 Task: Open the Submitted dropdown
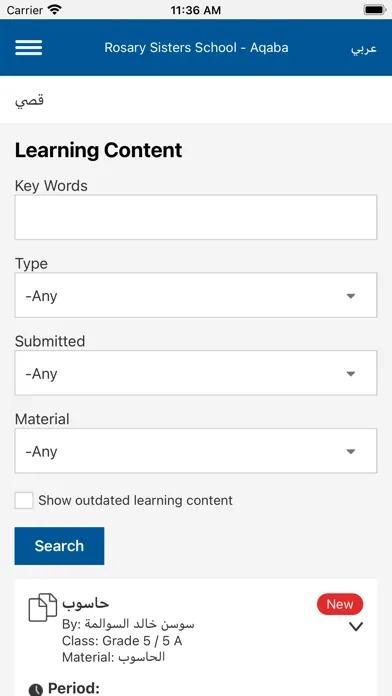[x=196, y=373]
